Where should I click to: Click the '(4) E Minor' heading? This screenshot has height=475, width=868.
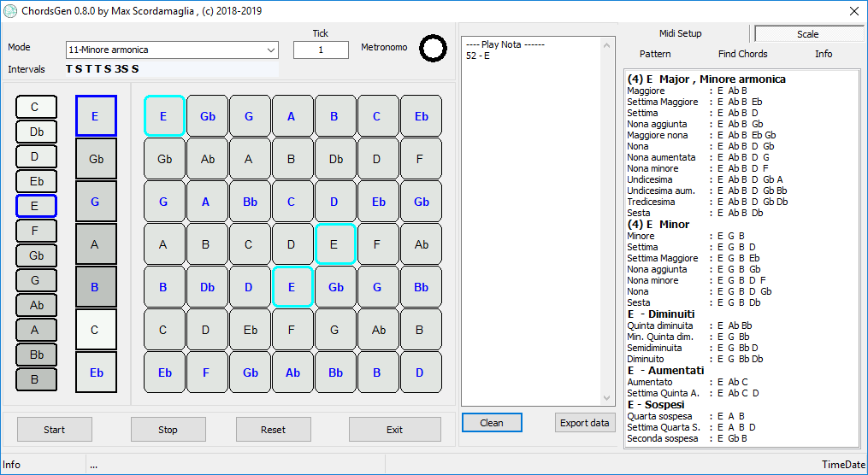click(x=658, y=225)
